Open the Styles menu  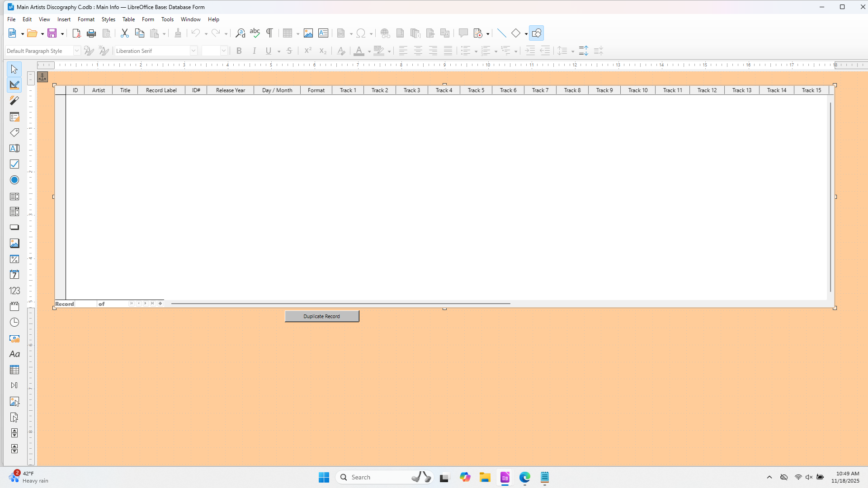point(108,19)
